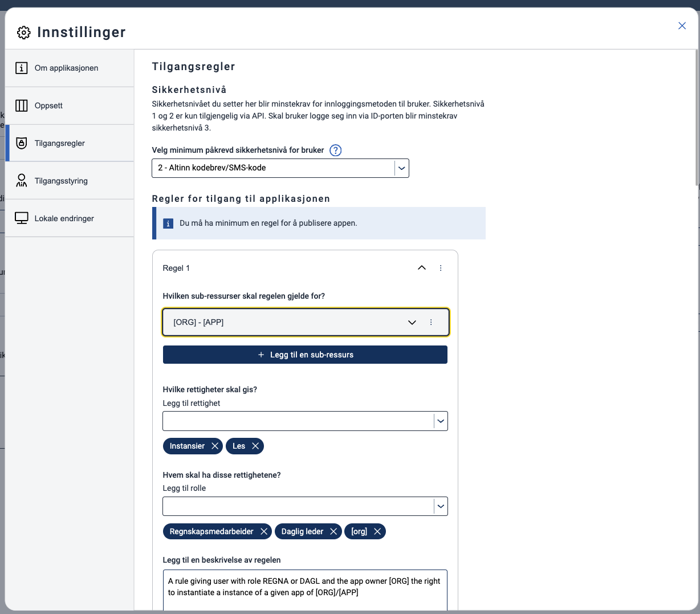This screenshot has height=614, width=700.
Task: Click the Velg minimum påkrevd sikkerhetsnivå label
Action: [x=238, y=151]
